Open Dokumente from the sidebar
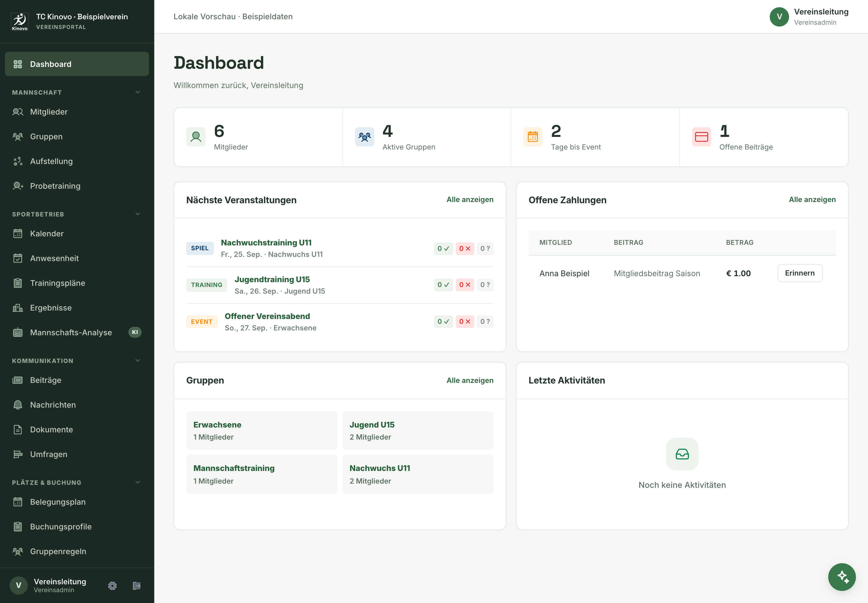The height and width of the screenshot is (603, 868). (77, 430)
